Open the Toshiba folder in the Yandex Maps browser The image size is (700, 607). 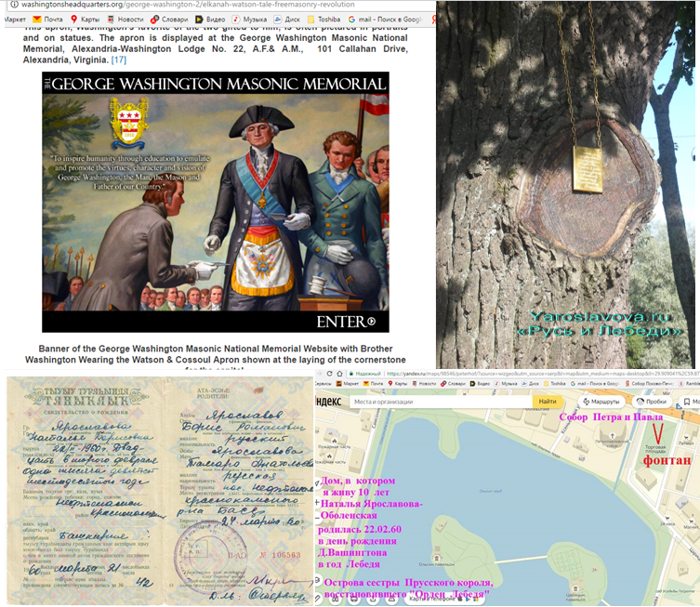click(555, 383)
